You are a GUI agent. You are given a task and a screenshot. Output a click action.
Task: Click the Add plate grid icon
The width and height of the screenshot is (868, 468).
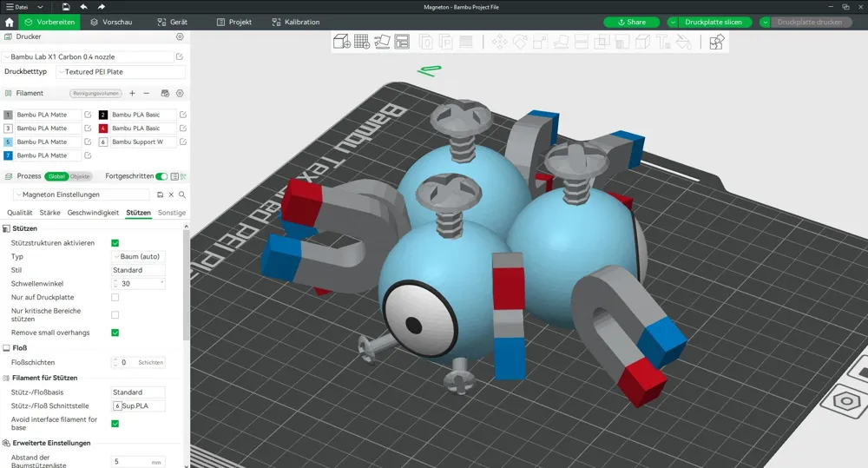[361, 42]
